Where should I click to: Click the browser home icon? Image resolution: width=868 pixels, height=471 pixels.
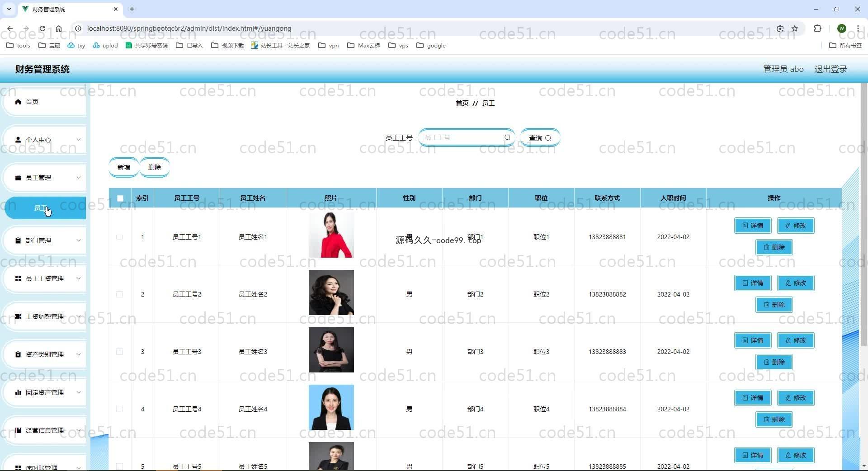point(59,28)
